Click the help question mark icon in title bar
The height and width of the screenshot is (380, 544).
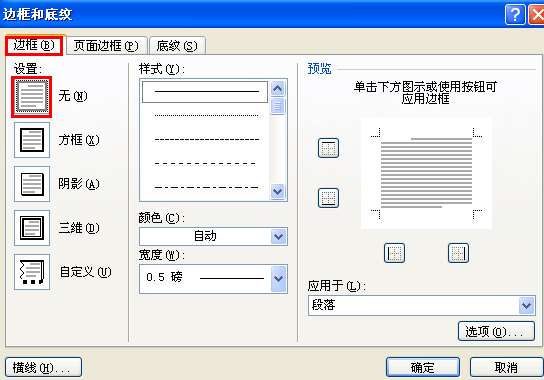click(x=515, y=15)
